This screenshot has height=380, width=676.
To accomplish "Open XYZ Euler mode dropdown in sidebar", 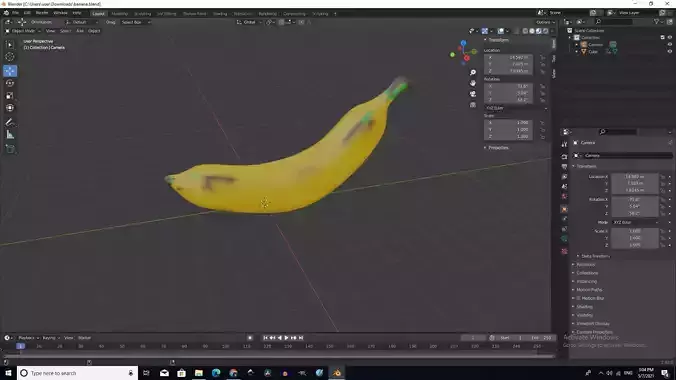I will 516,108.
